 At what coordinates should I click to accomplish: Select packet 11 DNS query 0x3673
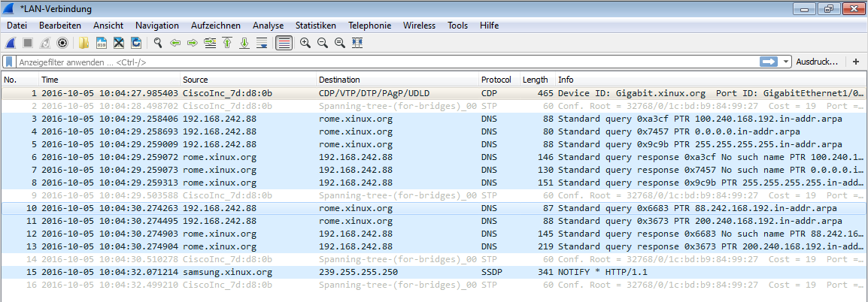click(433, 221)
